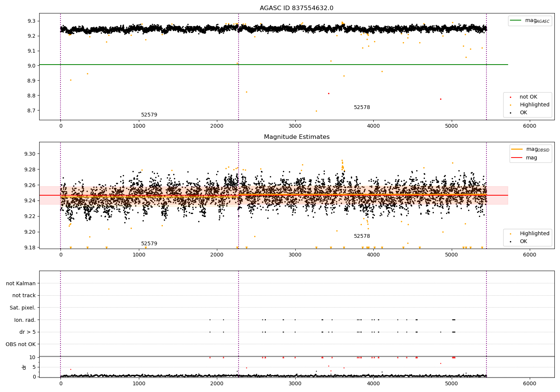
Task: Click the "Magnitude Estimates" plot title
Action: coord(296,137)
